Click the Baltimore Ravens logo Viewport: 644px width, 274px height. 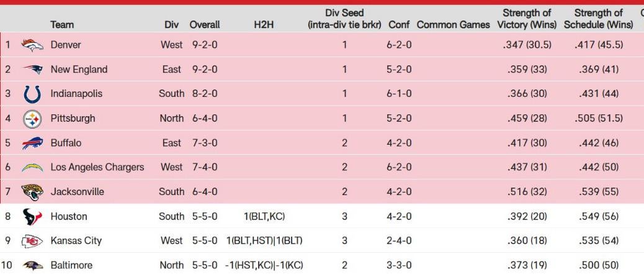[32, 265]
